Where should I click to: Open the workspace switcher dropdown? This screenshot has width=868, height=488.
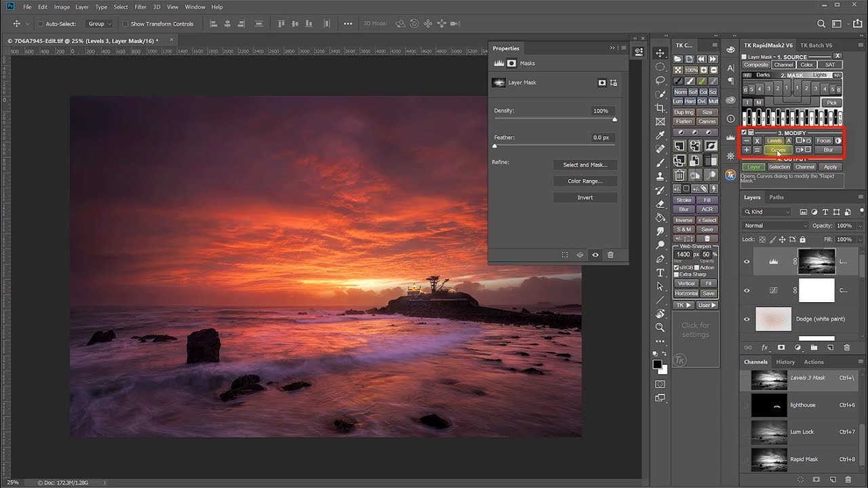click(x=839, y=24)
